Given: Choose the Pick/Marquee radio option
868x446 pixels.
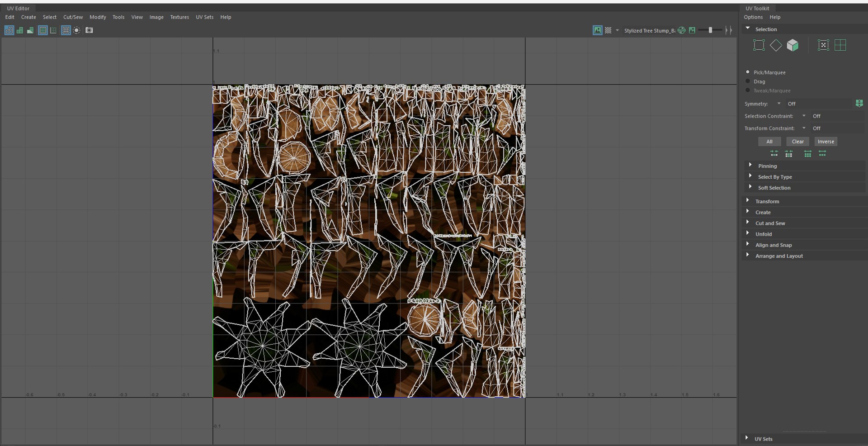Looking at the screenshot, I should coord(748,72).
